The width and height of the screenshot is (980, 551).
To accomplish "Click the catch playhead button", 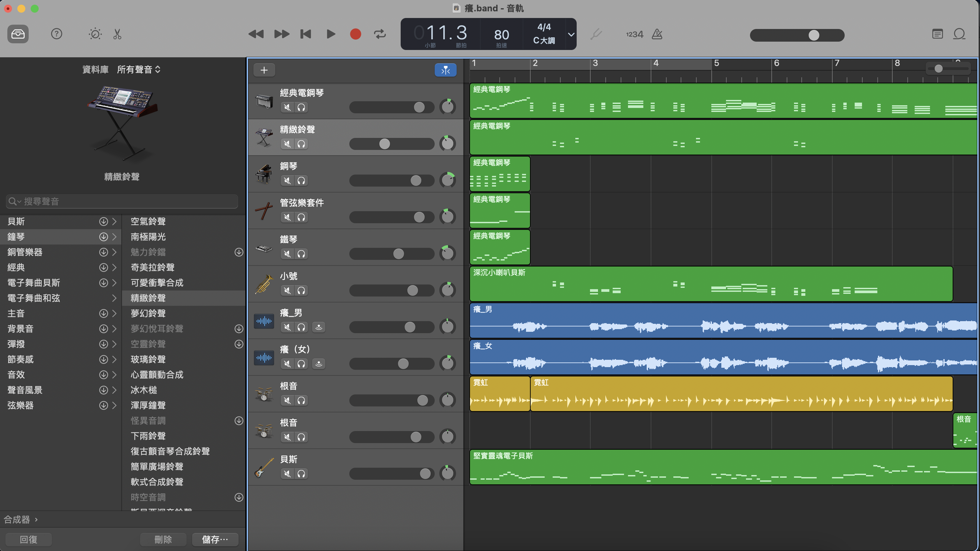I will [x=445, y=70].
